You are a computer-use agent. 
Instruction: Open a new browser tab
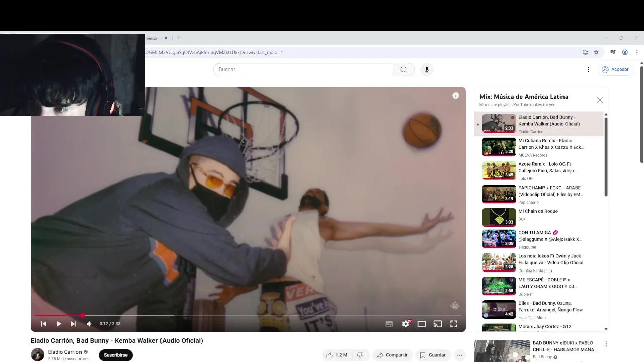point(178,38)
